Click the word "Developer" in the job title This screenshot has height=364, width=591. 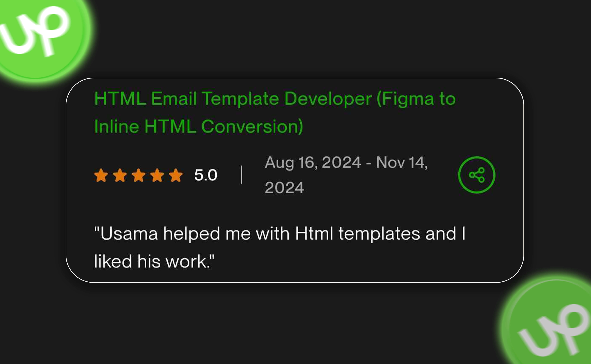tap(328, 99)
